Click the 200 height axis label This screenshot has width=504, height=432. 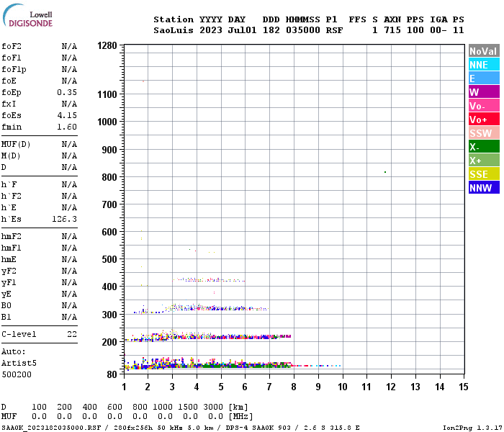[x=109, y=342]
